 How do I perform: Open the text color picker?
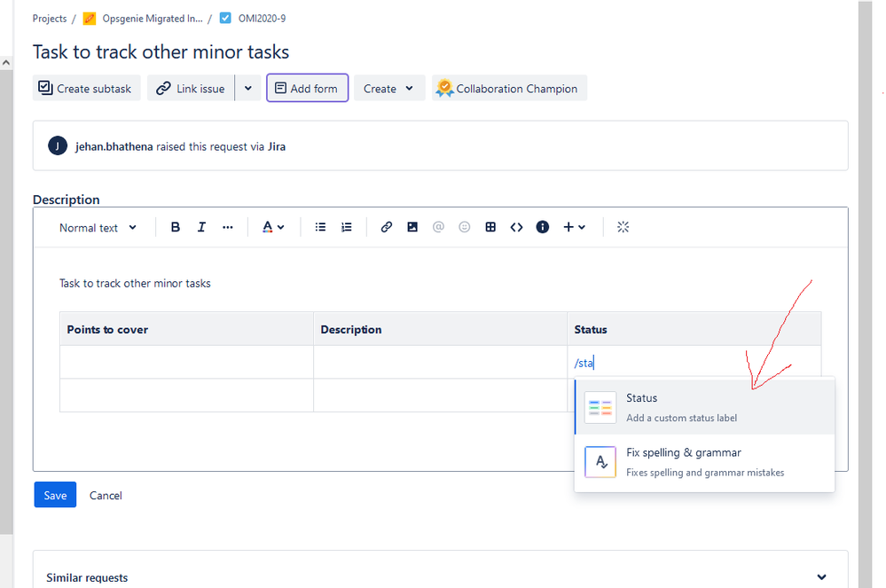273,227
